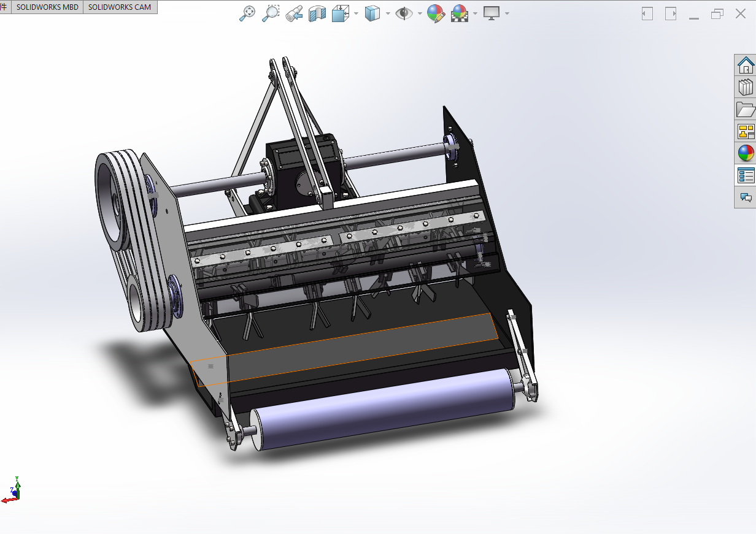Click the Display Style cube icon

372,13
